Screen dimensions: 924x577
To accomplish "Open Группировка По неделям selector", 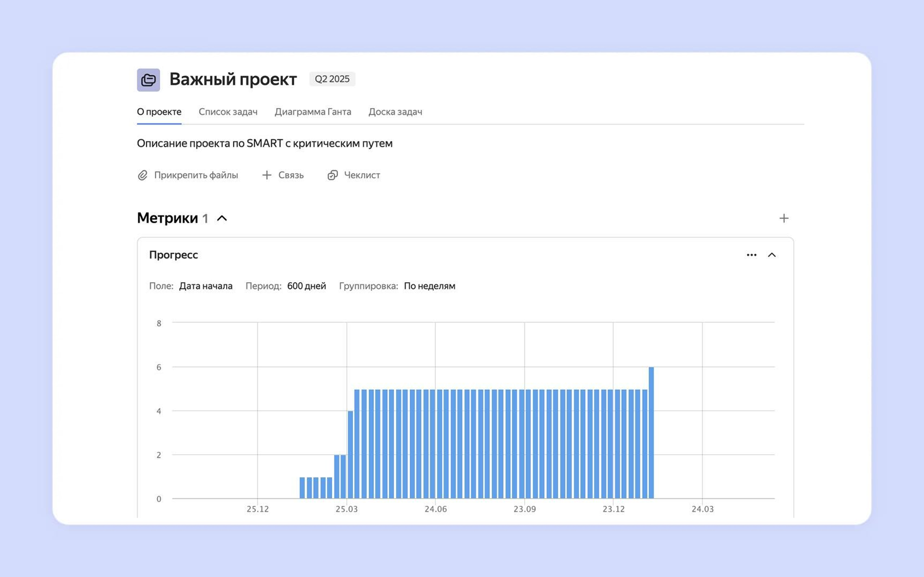I will (429, 286).
